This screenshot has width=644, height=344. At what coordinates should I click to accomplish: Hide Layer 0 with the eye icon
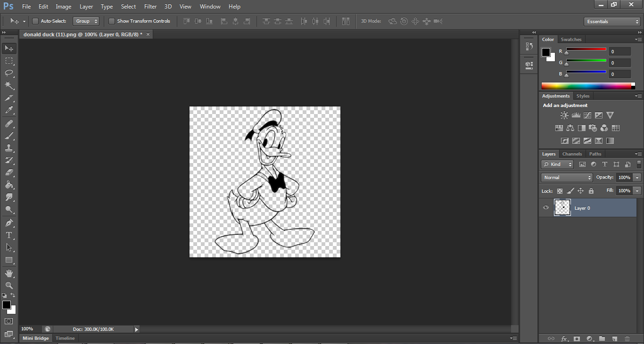pos(546,208)
